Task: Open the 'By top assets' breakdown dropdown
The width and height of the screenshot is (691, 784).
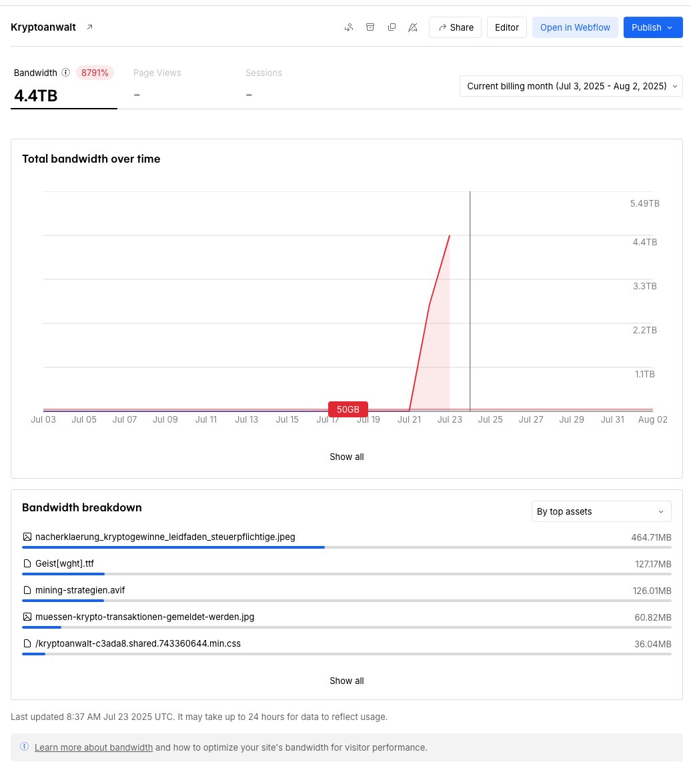Action: point(601,511)
